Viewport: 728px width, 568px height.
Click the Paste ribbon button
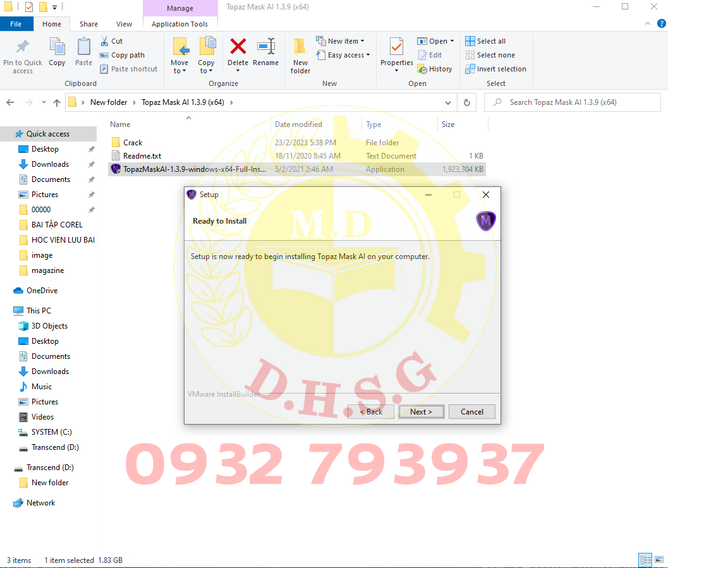83,52
